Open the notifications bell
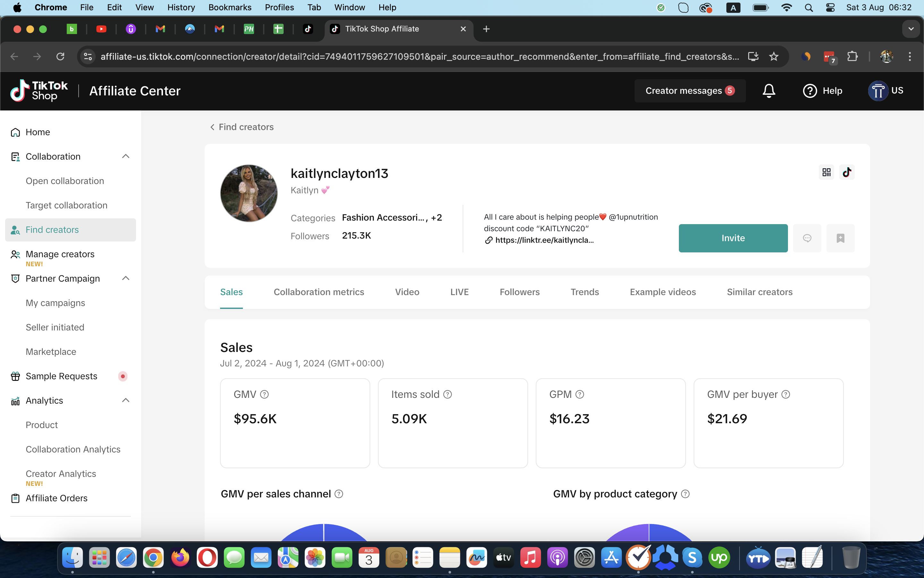 coord(769,91)
